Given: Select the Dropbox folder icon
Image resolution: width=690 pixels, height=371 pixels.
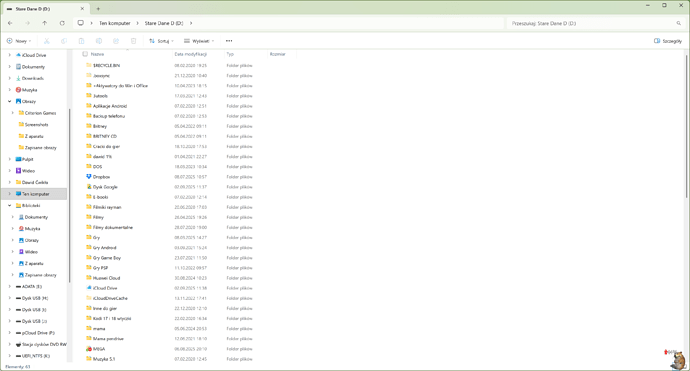Looking at the screenshot, I should click(x=89, y=177).
